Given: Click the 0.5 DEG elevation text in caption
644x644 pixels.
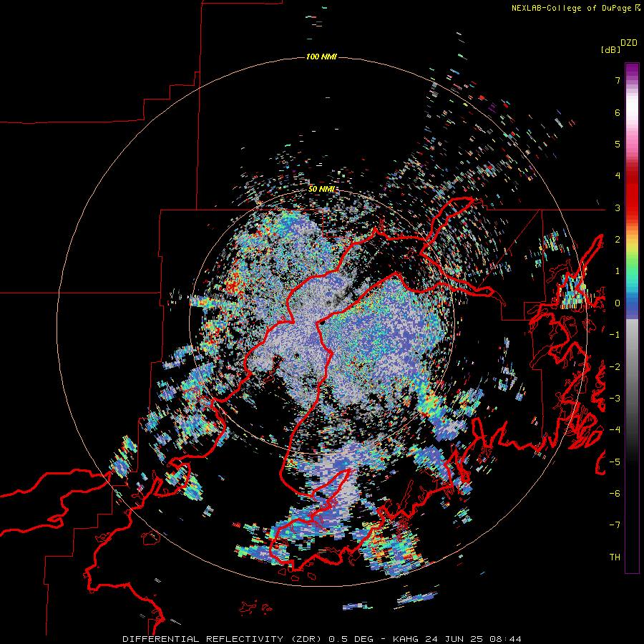Looking at the screenshot, I should pos(351,639).
